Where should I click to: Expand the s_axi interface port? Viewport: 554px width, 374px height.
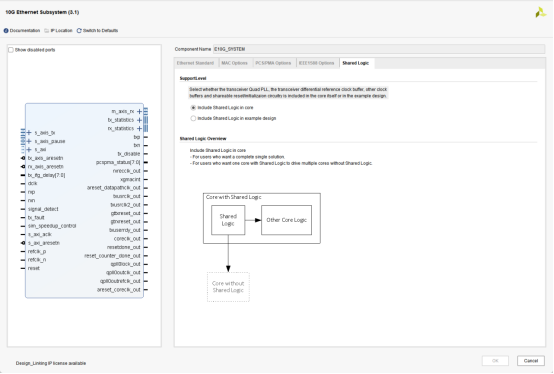29,150
